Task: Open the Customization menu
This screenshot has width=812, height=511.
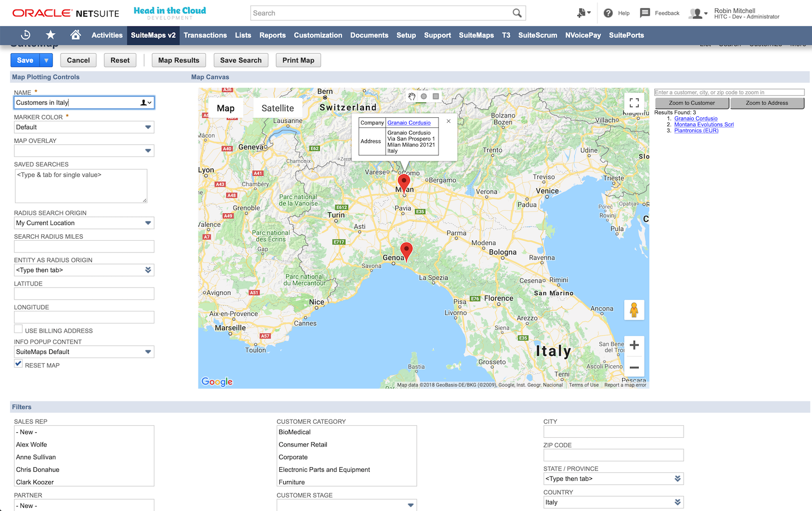Action: click(x=318, y=35)
